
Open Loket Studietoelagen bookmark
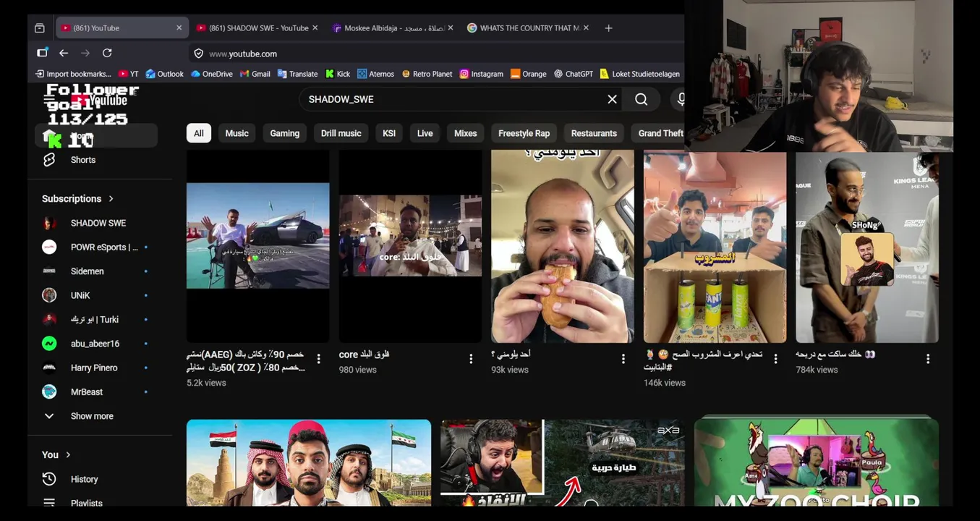pos(640,74)
